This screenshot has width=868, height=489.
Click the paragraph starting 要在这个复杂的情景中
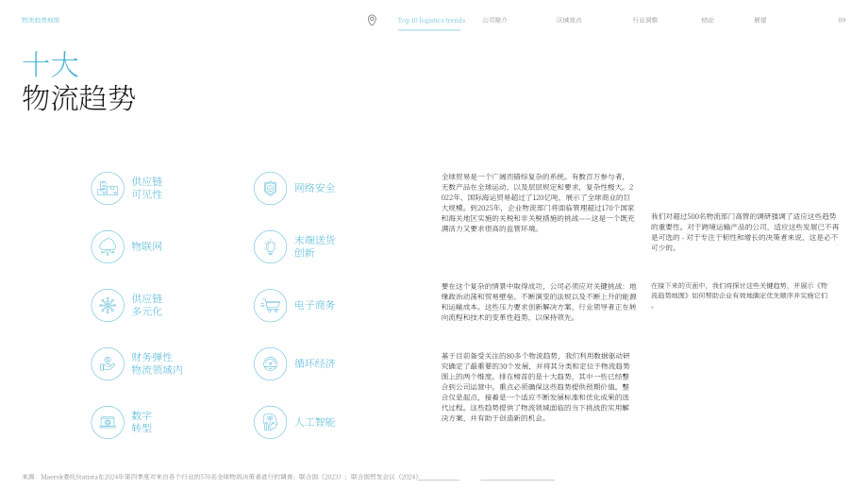(539, 302)
